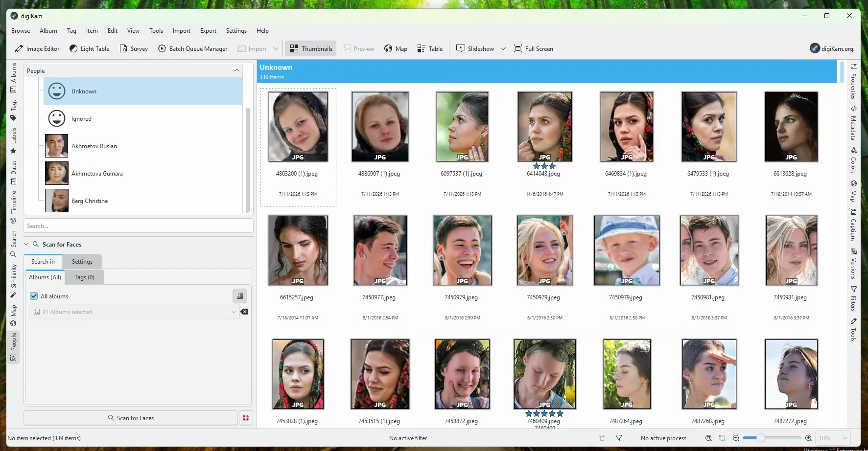Screen dimensions: 868x451
Task: Clear the albums selection with the X icon
Action: pos(244,312)
